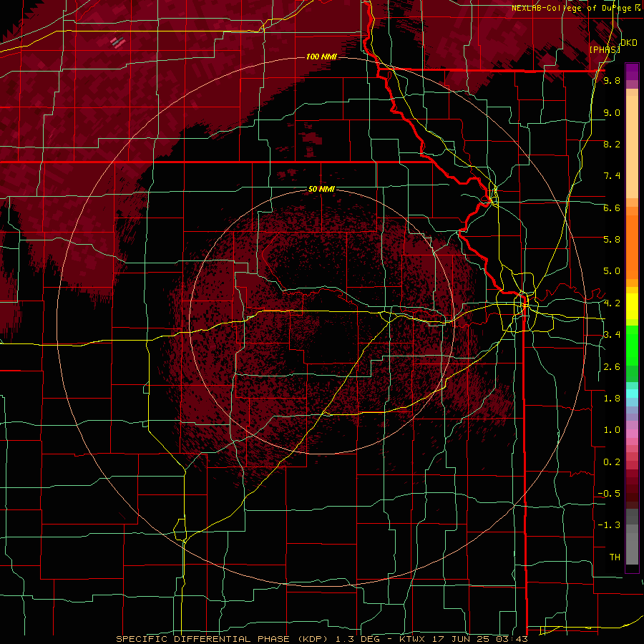The width and height of the screenshot is (644, 644).
Task: Select the 0.2 scale value
Action: 612,462
